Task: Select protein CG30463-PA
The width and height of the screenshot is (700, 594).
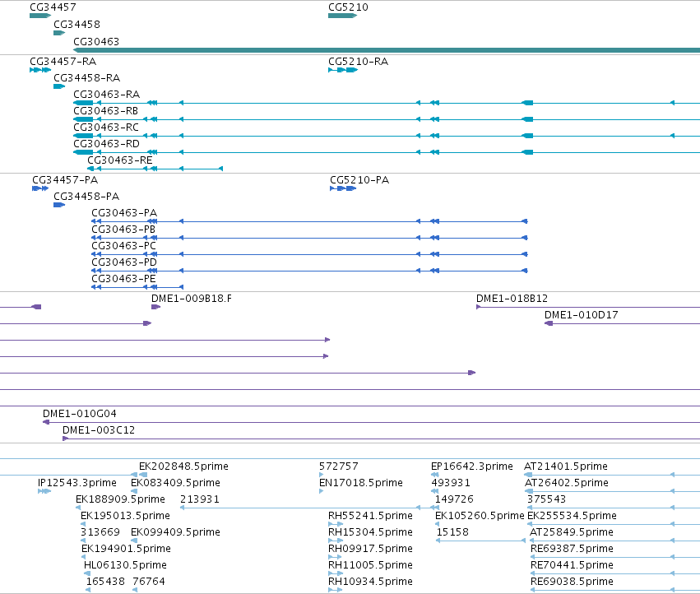Action: (x=309, y=221)
